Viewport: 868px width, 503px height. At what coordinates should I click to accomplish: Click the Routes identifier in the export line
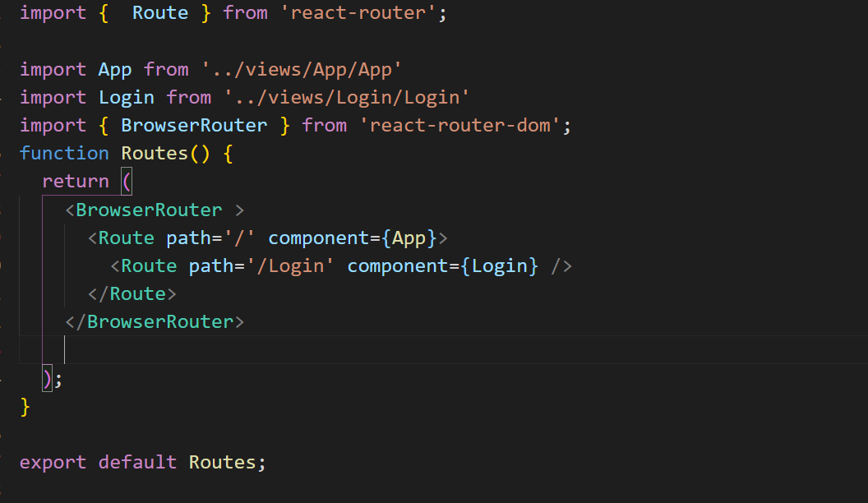tap(224, 461)
